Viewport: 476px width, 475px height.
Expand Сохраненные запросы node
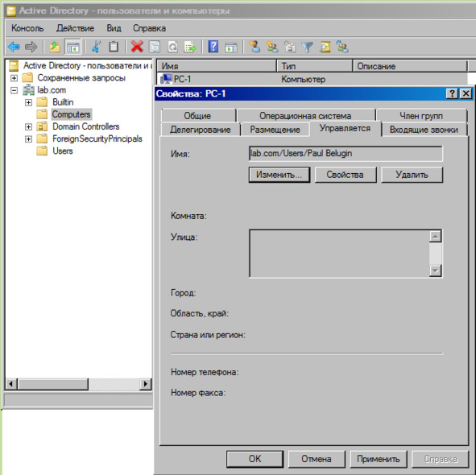click(x=14, y=78)
